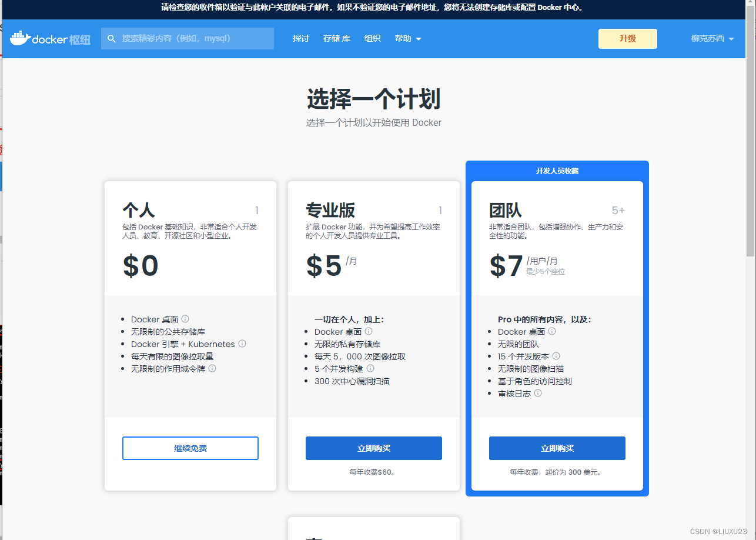
Task: Open info icon beside 审核日志
Action: click(x=537, y=393)
